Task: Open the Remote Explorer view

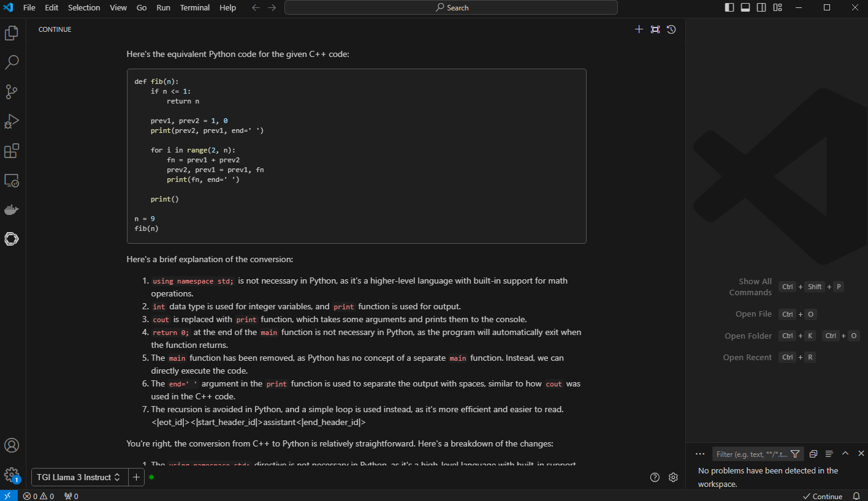Action: (12, 180)
